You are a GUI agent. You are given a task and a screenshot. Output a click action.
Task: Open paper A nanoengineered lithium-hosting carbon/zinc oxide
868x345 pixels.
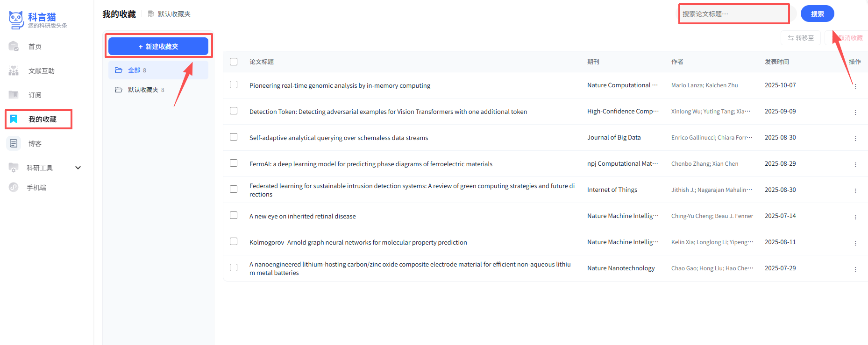pos(410,268)
